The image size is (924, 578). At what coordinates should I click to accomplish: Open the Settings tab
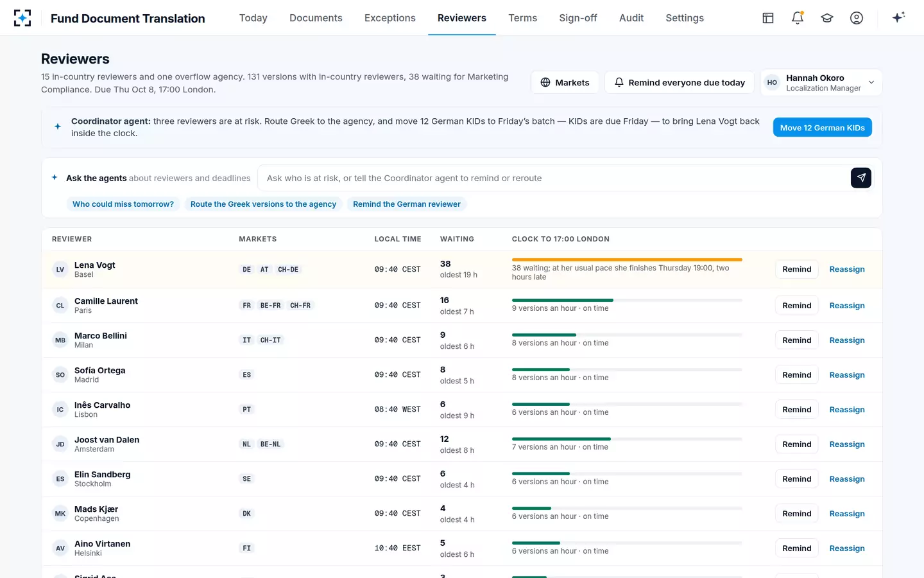[685, 18]
